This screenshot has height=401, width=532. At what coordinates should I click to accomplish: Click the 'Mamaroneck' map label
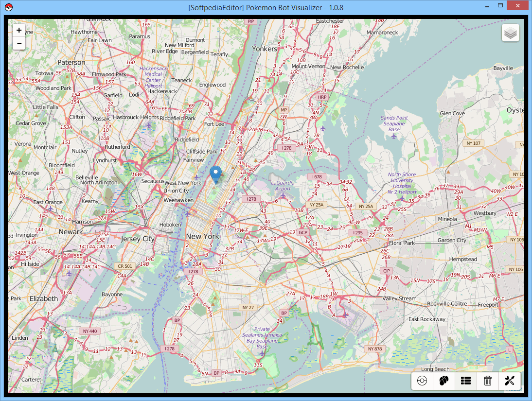coord(382,33)
